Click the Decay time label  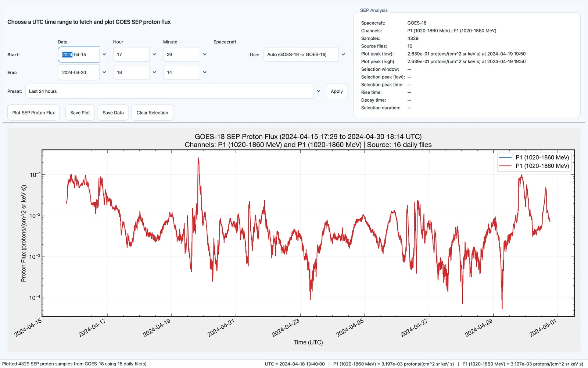(373, 100)
